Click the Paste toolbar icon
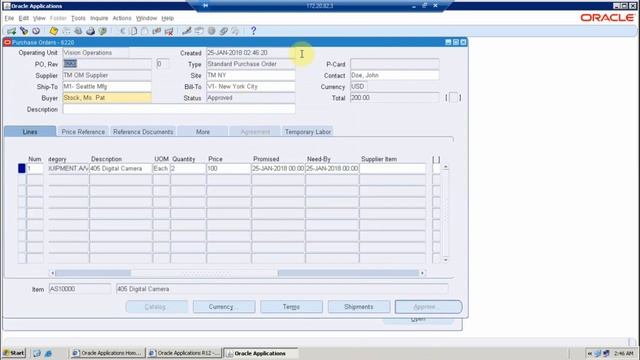The image size is (640, 360). point(145,31)
